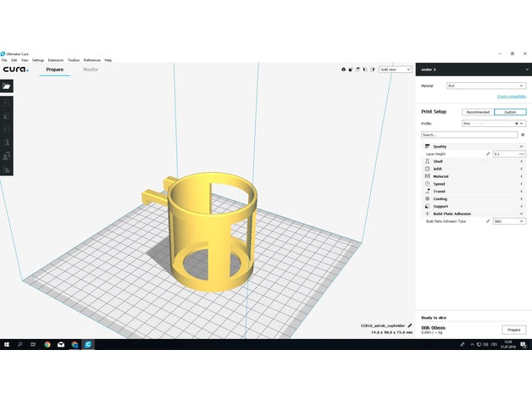Viewport: 532px width, 400px height.
Task: Collapse the Build Plate Adhesion section
Action: tap(522, 214)
